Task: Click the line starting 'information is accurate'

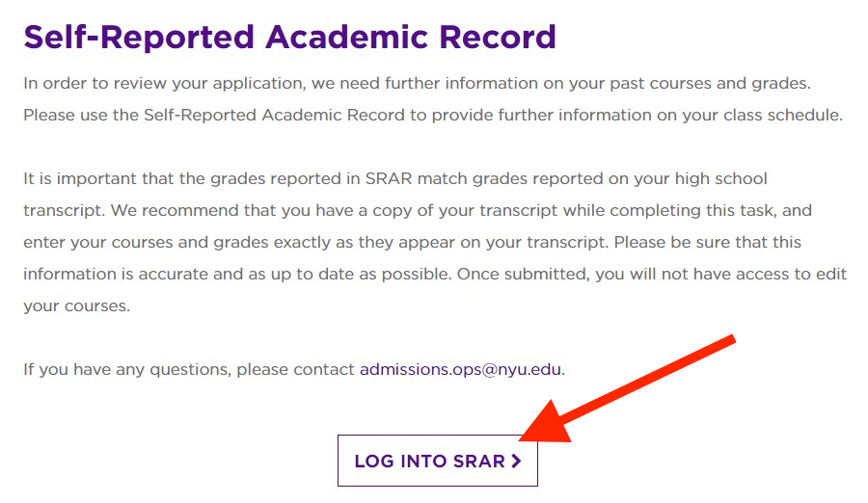Action: coord(434,274)
